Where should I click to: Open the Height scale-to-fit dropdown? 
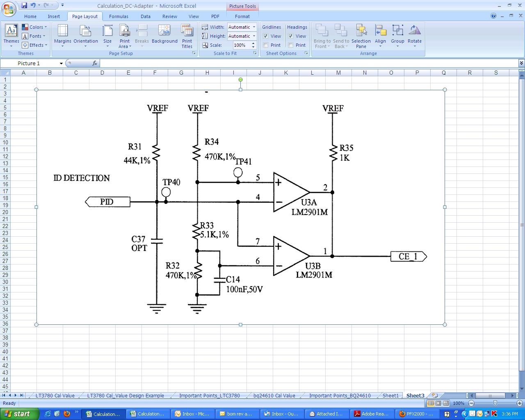click(x=254, y=36)
